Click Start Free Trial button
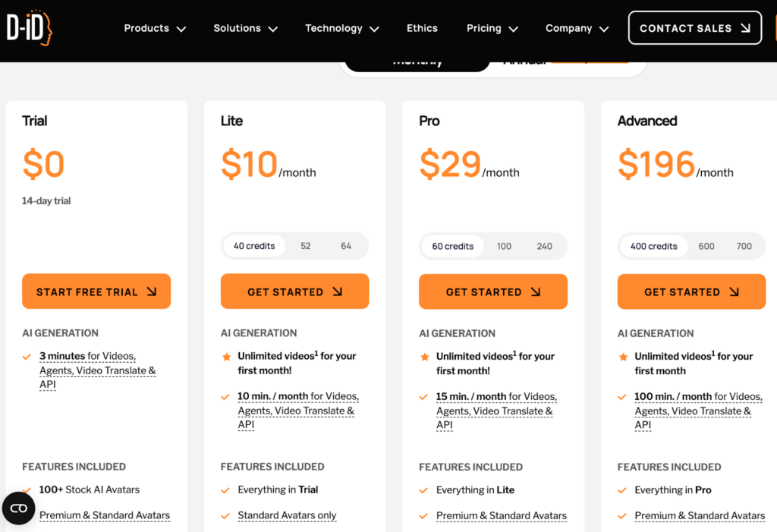This screenshot has width=777, height=532. (x=96, y=291)
